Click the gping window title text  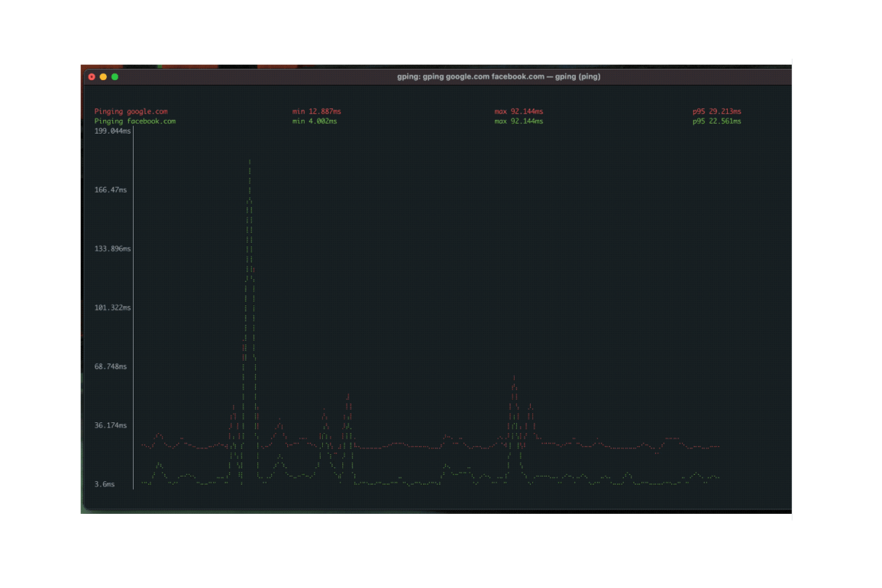pyautogui.click(x=498, y=76)
